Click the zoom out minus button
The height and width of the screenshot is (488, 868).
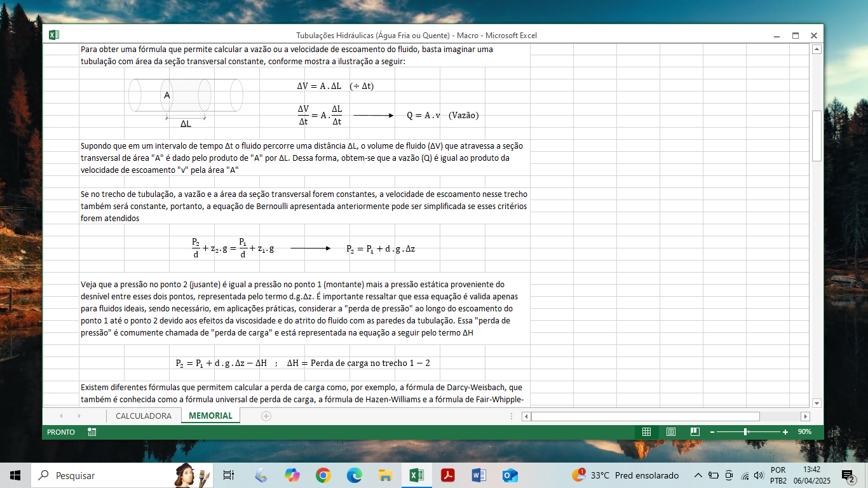tap(712, 432)
